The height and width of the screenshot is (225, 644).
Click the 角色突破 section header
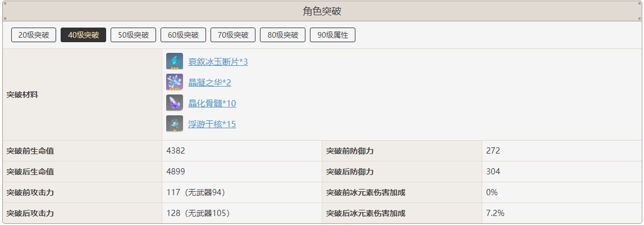click(x=322, y=11)
